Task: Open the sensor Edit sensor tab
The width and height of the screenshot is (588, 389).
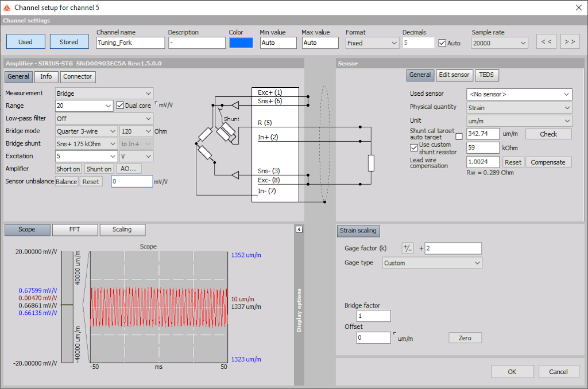Action: (454, 75)
